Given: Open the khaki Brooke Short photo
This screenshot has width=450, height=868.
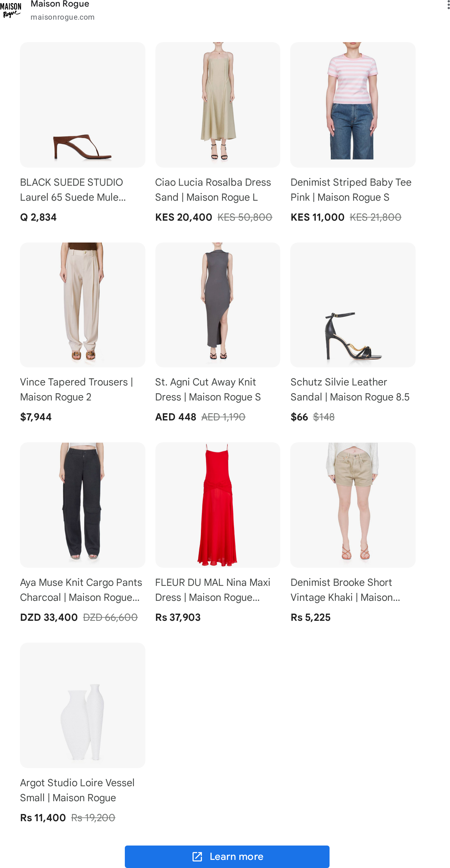Looking at the screenshot, I should pyautogui.click(x=353, y=505).
